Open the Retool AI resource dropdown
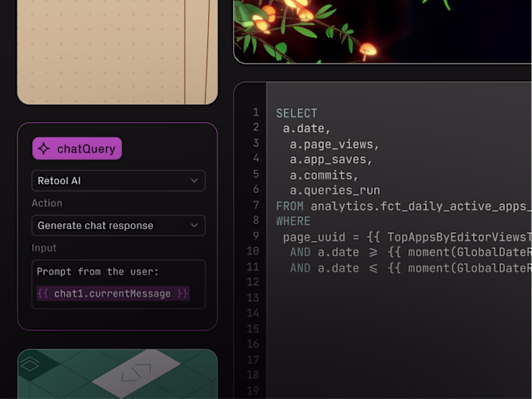Viewport: 532px width, 399px height. pos(118,180)
